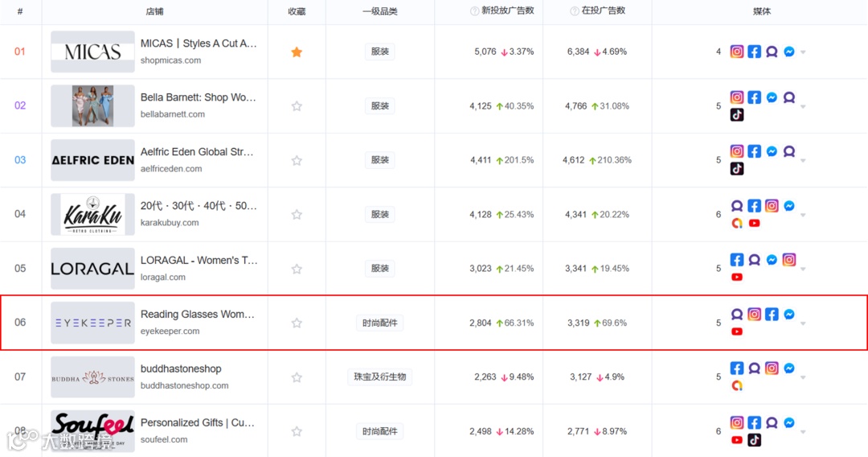868x457 pixels.
Task: Click YouTube icon in KaraKu row
Action: tap(754, 223)
